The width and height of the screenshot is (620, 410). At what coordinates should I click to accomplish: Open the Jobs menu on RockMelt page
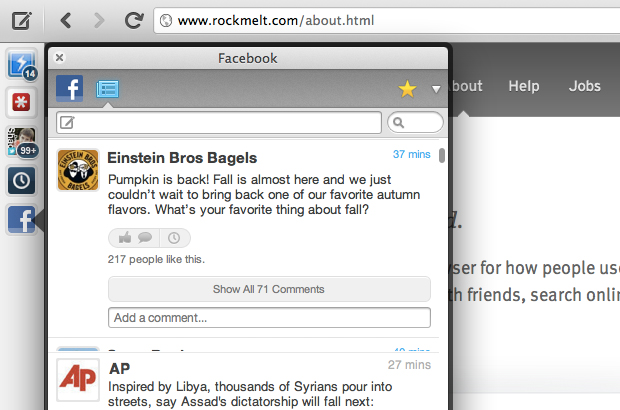pos(585,86)
